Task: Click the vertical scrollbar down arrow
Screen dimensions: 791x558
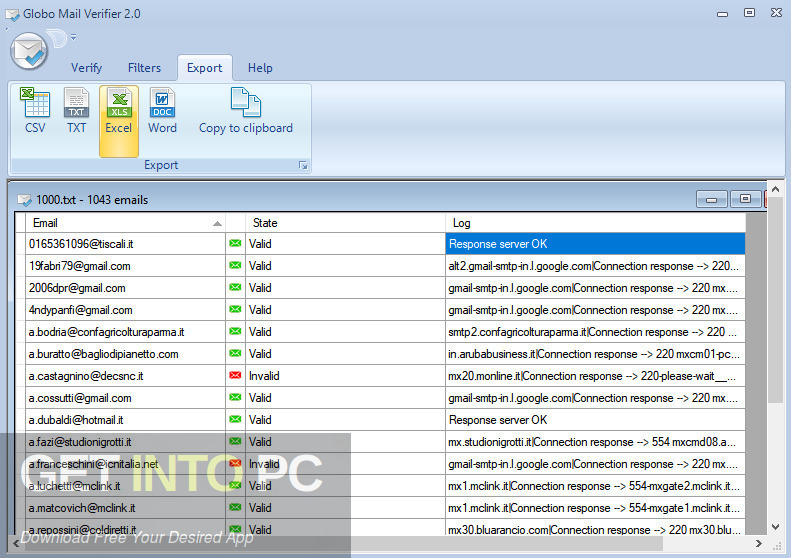Action: click(x=775, y=527)
